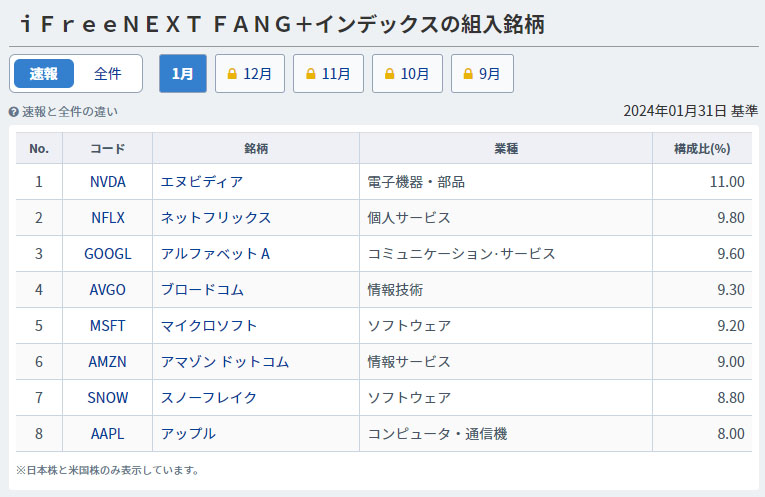Open エヌビディア stock name link
765x497 pixels.
pyautogui.click(x=202, y=182)
